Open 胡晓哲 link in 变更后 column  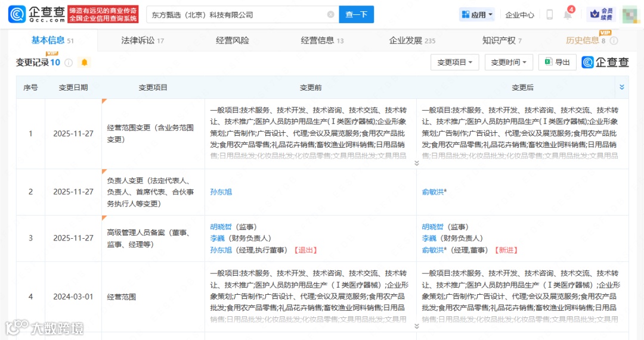(433, 227)
